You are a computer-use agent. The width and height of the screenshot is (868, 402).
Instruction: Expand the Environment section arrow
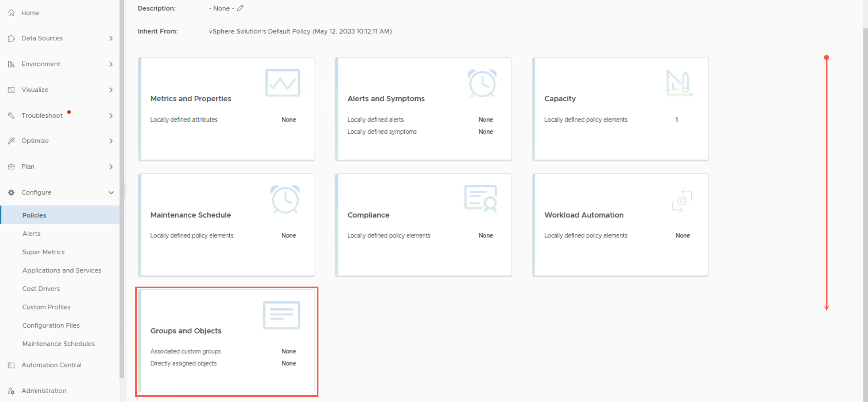[x=111, y=64]
